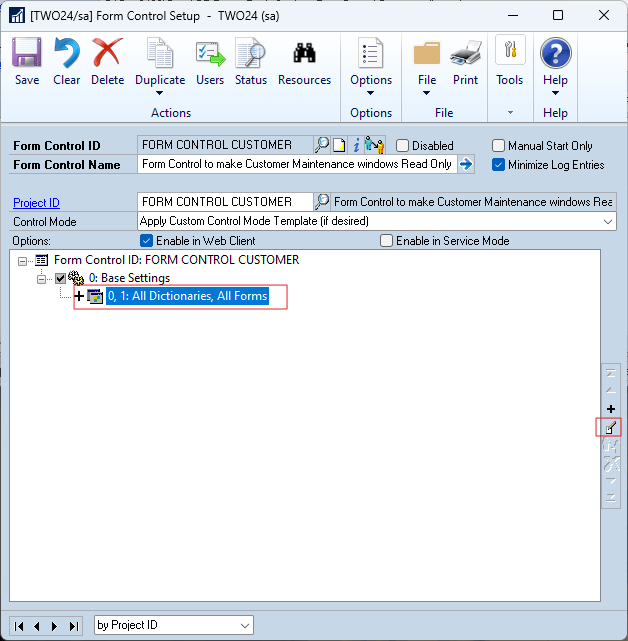628x641 pixels.
Task: Open the Status document magnifier icon
Action: (x=250, y=52)
